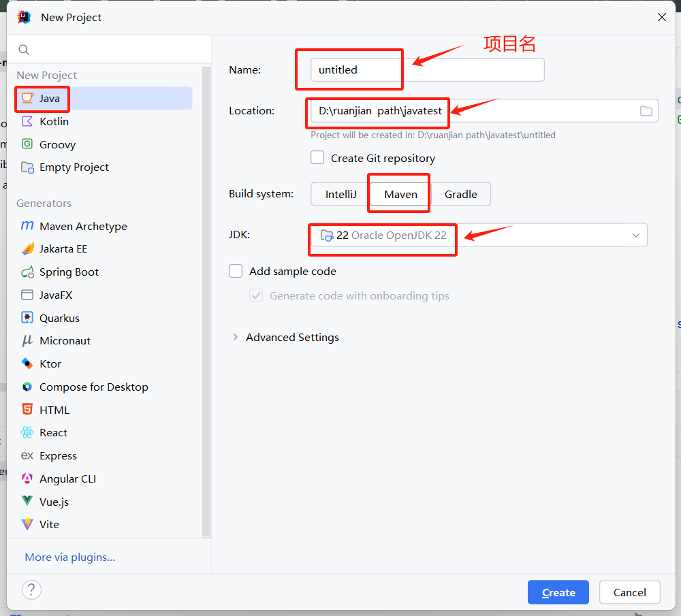Click the Groovy G icon
This screenshot has width=681, height=616.
click(x=27, y=144)
